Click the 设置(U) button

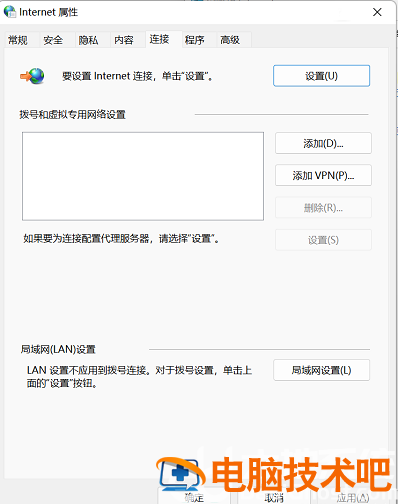(x=321, y=76)
